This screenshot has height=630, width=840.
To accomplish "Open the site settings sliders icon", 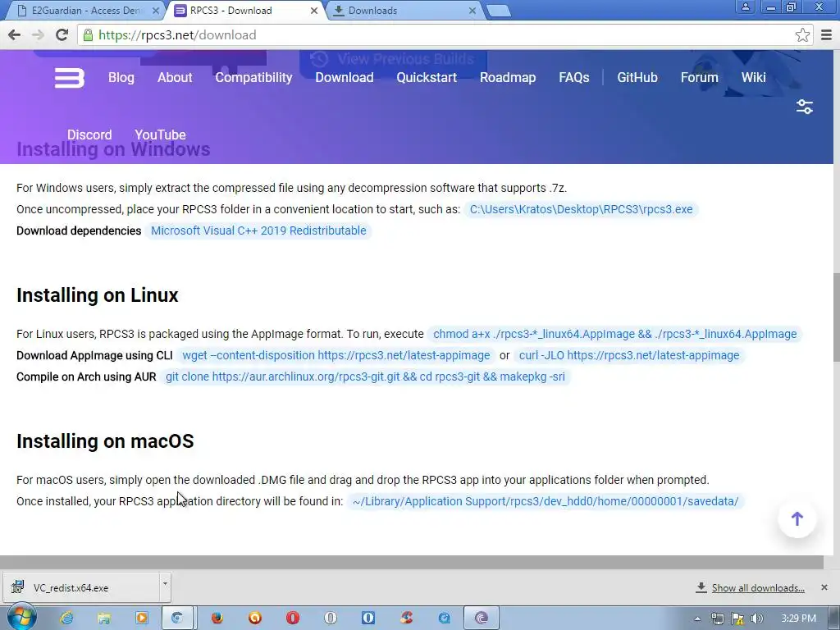I will (x=804, y=107).
